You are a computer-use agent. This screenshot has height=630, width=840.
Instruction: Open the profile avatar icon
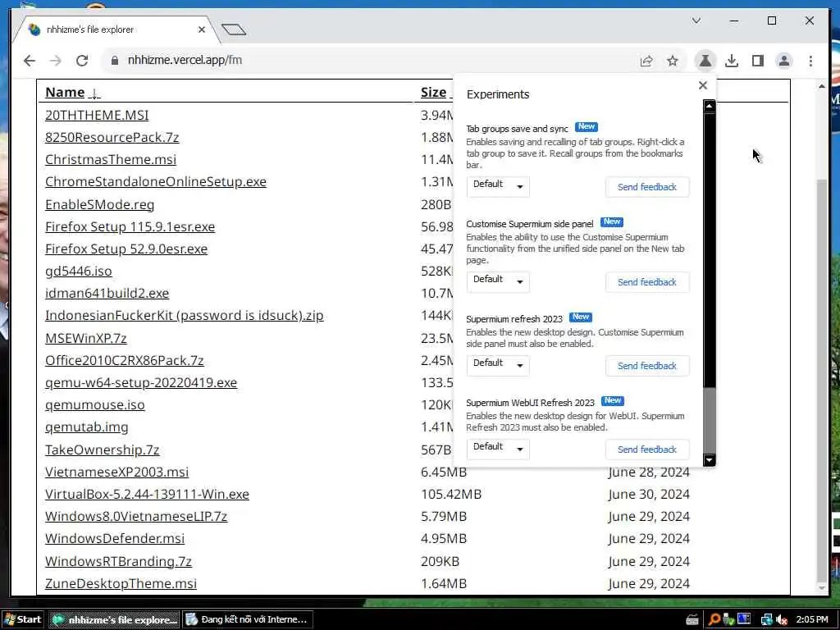[x=784, y=61]
